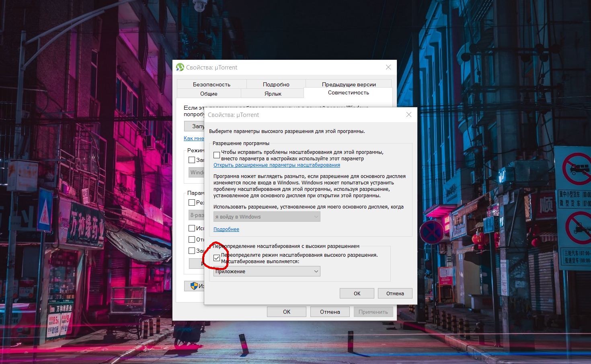591x364 pixels.
Task: Close the front high-DPI settings dialog
Action: (x=409, y=115)
